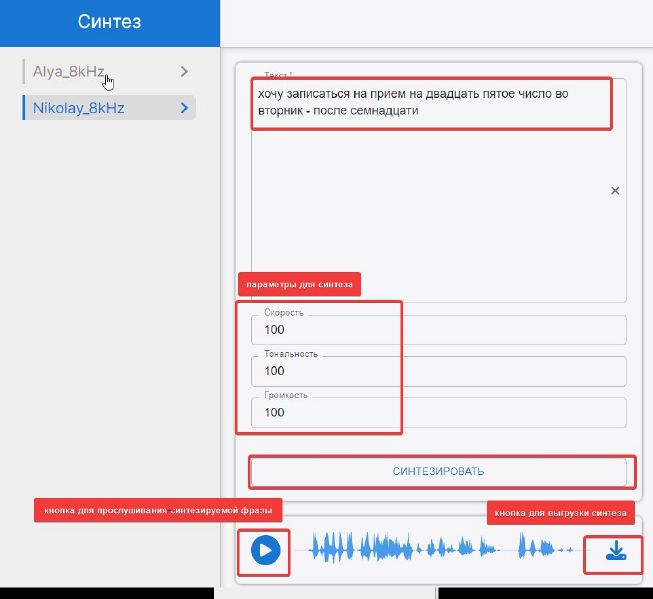Expand the Alya_8kHz voice chevron
This screenshot has height=599, width=653.
pyautogui.click(x=184, y=71)
